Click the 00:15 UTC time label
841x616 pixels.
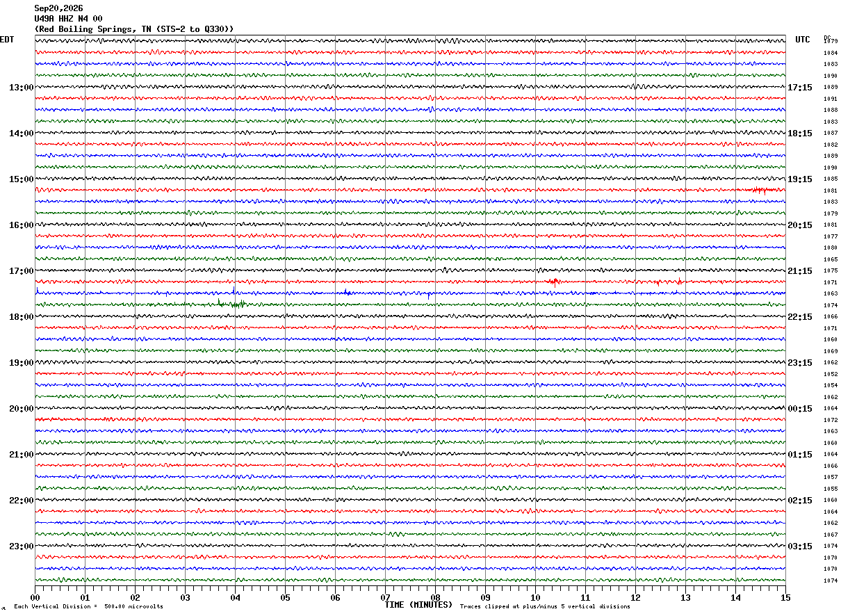[x=799, y=409]
